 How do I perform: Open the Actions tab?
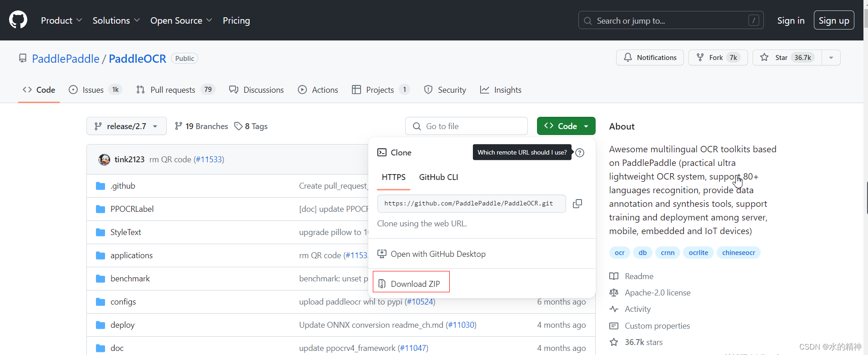(x=318, y=90)
